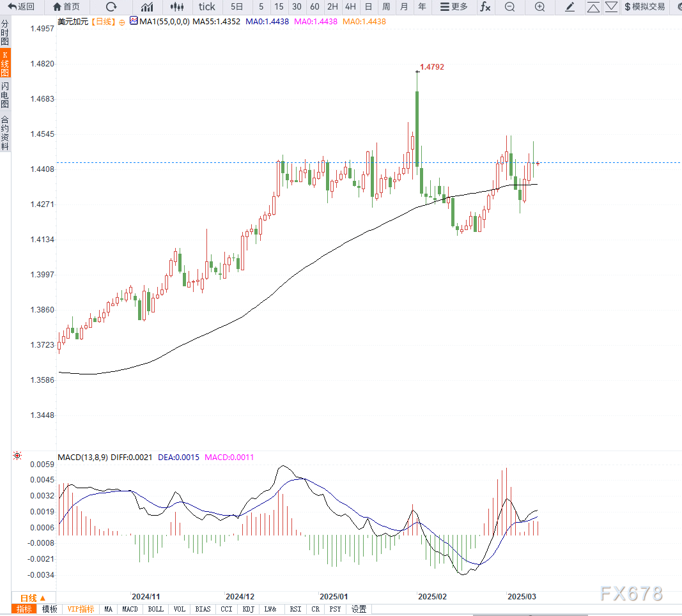Click the downward triangle toolbar button
This screenshot has width=682, height=616.
click(x=611, y=6)
